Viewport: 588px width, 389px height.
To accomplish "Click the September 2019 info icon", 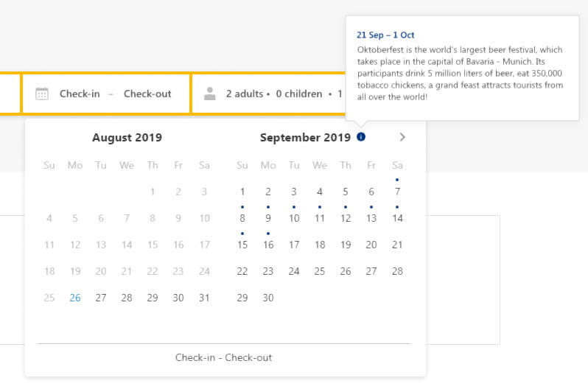I will click(x=360, y=137).
